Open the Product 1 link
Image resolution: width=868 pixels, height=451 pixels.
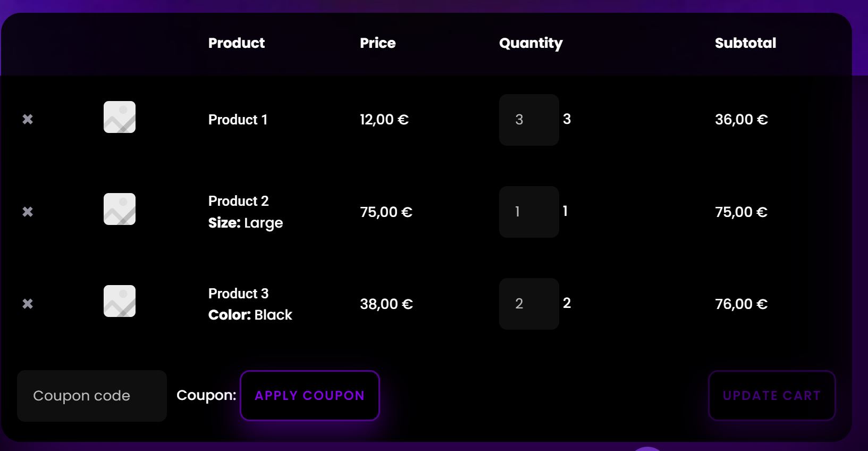(238, 120)
